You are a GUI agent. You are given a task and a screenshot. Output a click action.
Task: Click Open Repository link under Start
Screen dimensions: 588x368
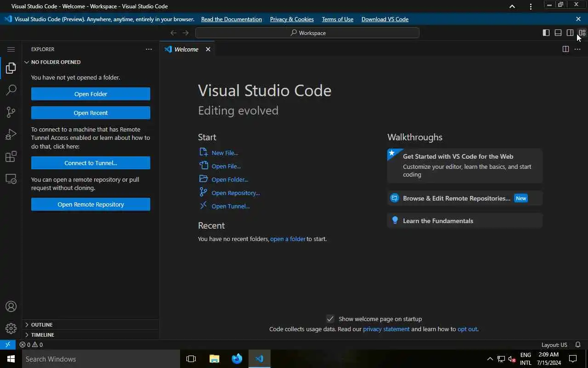(236, 193)
